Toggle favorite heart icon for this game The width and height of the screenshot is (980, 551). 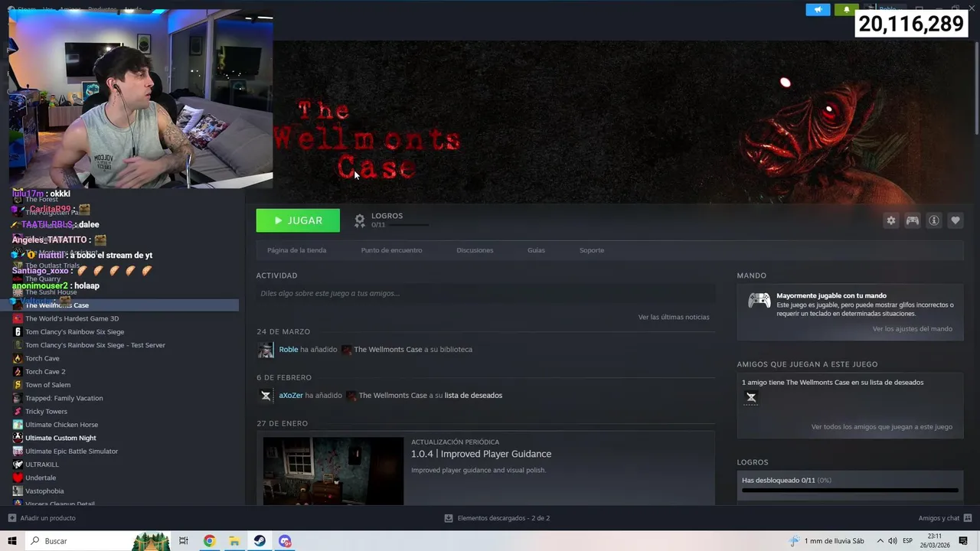point(955,220)
